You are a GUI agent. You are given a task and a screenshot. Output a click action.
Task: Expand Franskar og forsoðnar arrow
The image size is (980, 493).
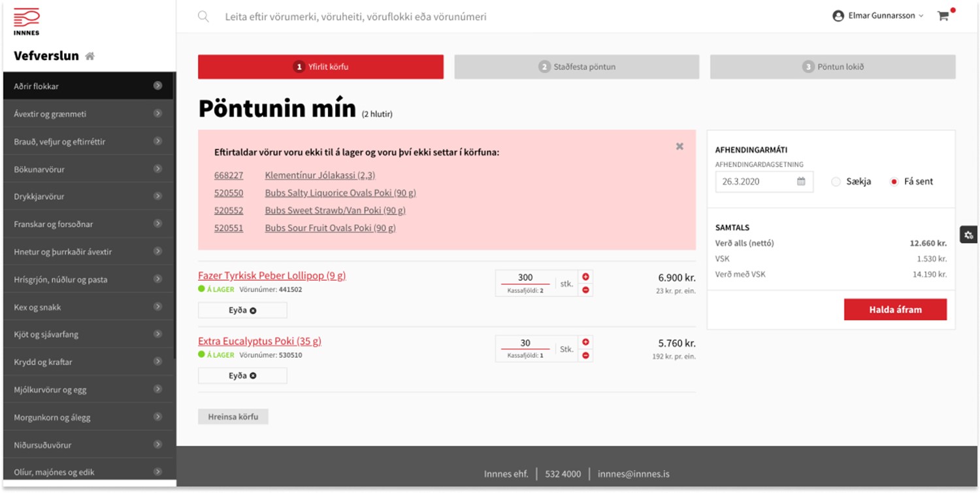click(x=157, y=223)
